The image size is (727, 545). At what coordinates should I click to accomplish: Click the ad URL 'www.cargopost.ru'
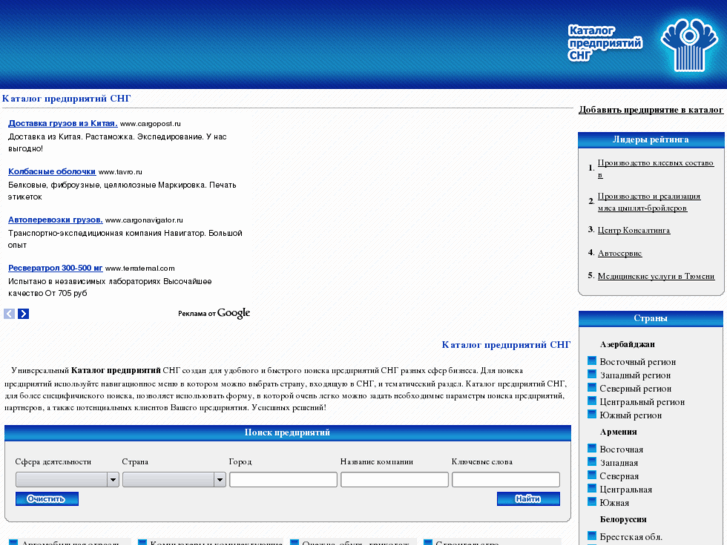click(150, 124)
